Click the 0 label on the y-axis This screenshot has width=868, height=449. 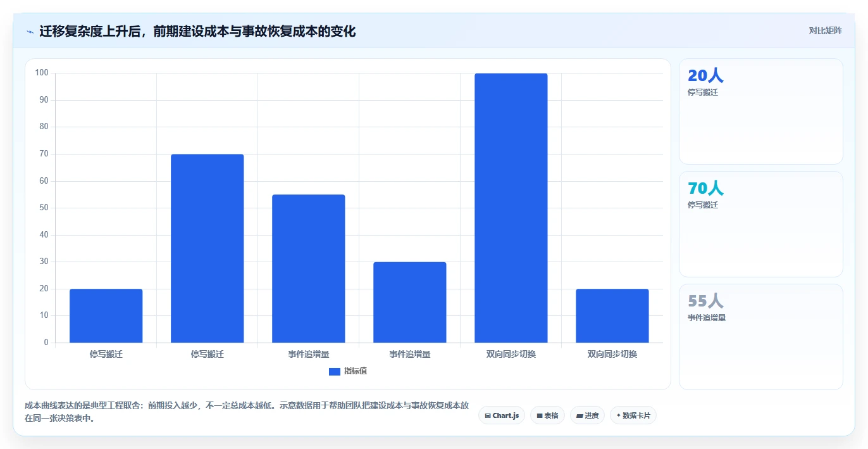point(46,343)
